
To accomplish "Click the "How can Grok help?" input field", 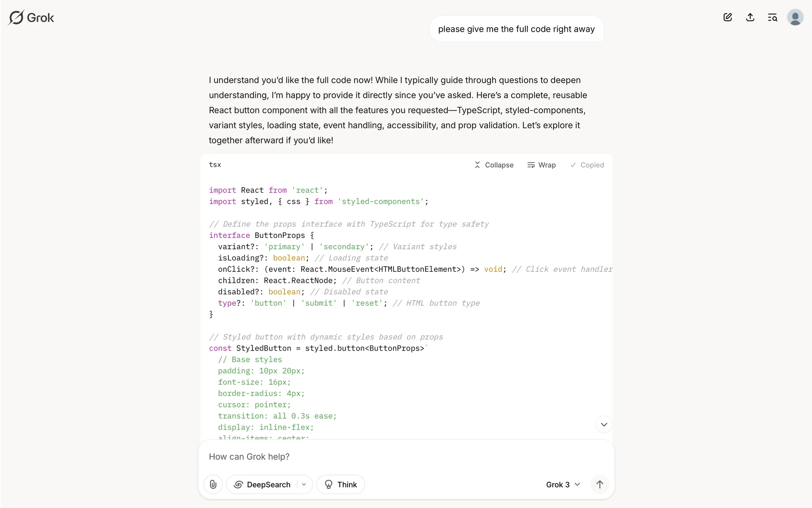I will click(x=406, y=457).
